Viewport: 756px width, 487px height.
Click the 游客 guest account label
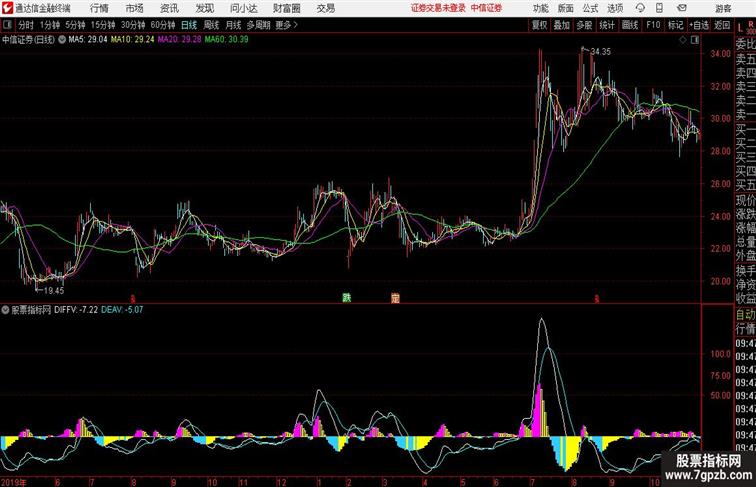point(723,8)
